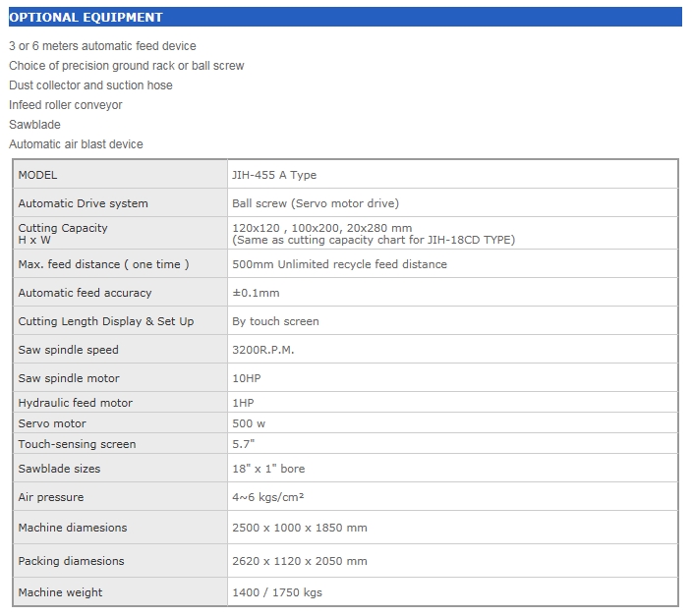The width and height of the screenshot is (692, 616).
Task: Click the 'Saw spindle motor' label
Action: pos(69,378)
